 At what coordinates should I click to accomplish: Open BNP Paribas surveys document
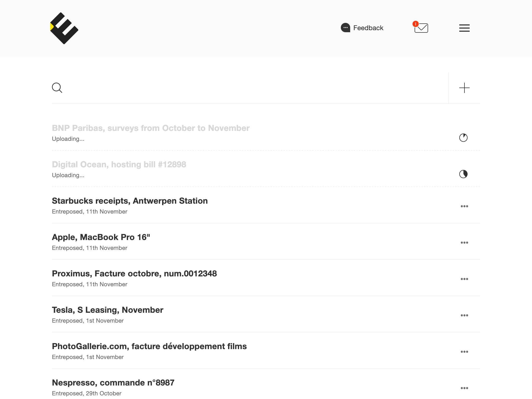coord(151,128)
